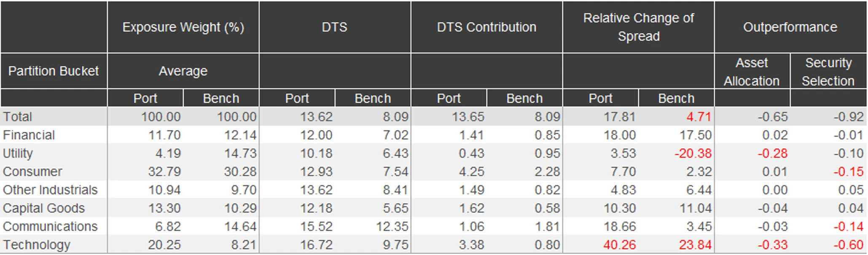
Task: Click the red -20.38 Utility spread value
Action: pyautogui.click(x=693, y=153)
